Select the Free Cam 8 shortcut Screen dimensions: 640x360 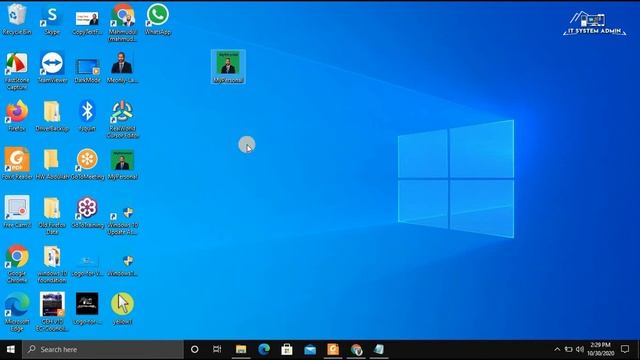point(17,211)
